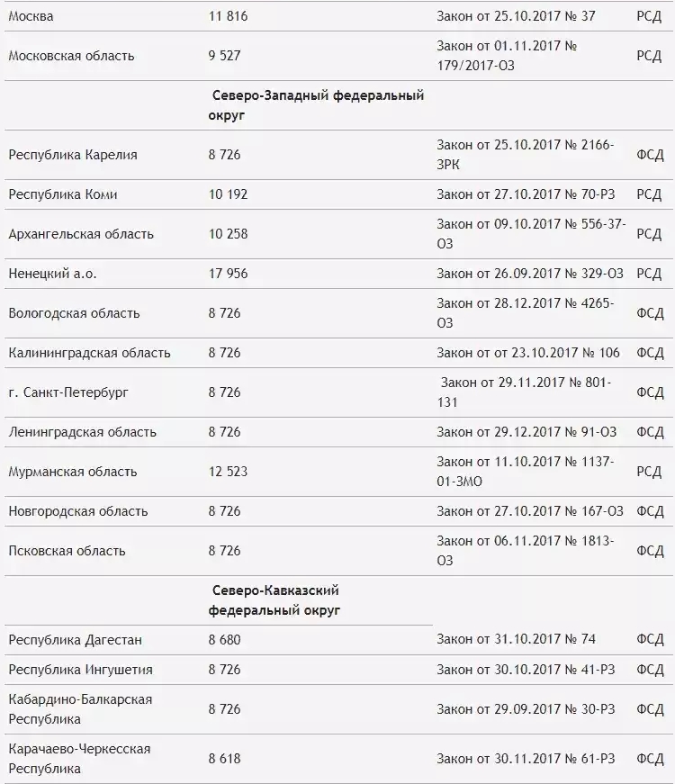Click the Калининградская область region name
This screenshot has width=675, height=784.
click(x=89, y=353)
